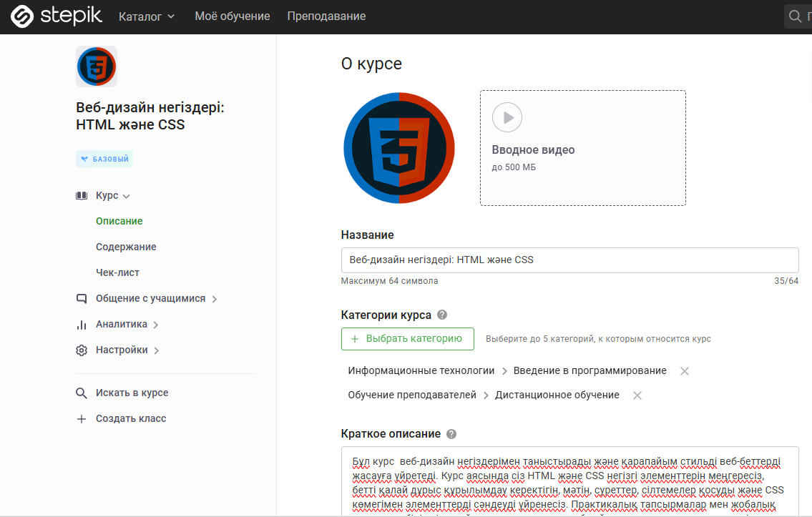
Task: Click the small course logo in sidebar
Action: pos(97,67)
